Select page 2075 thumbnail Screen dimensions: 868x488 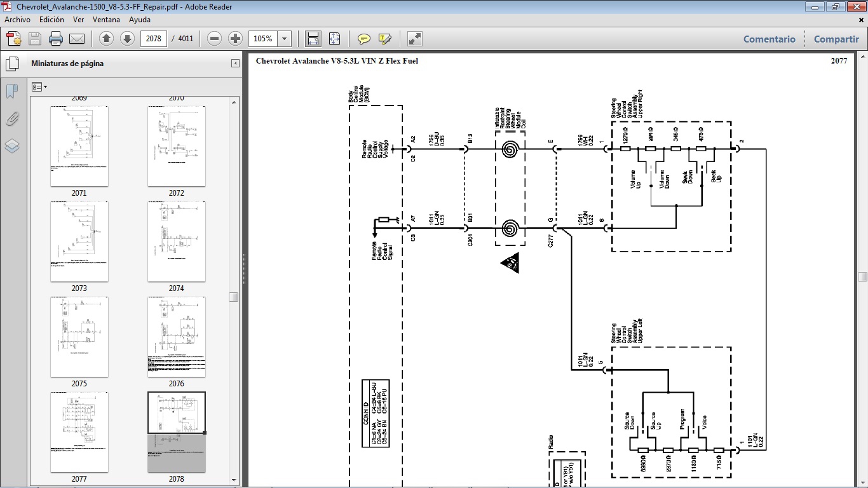[x=79, y=337]
